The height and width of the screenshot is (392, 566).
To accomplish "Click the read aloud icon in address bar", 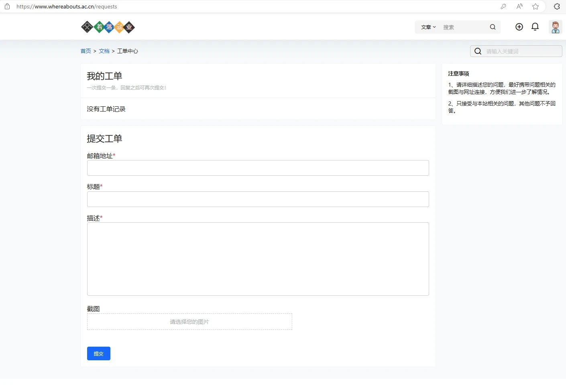I will coord(519,6).
